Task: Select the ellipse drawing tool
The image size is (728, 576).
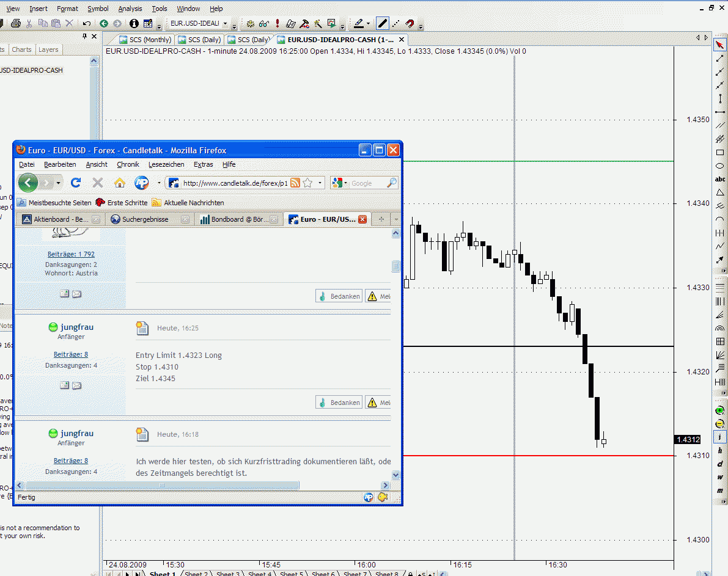Action: [719, 166]
